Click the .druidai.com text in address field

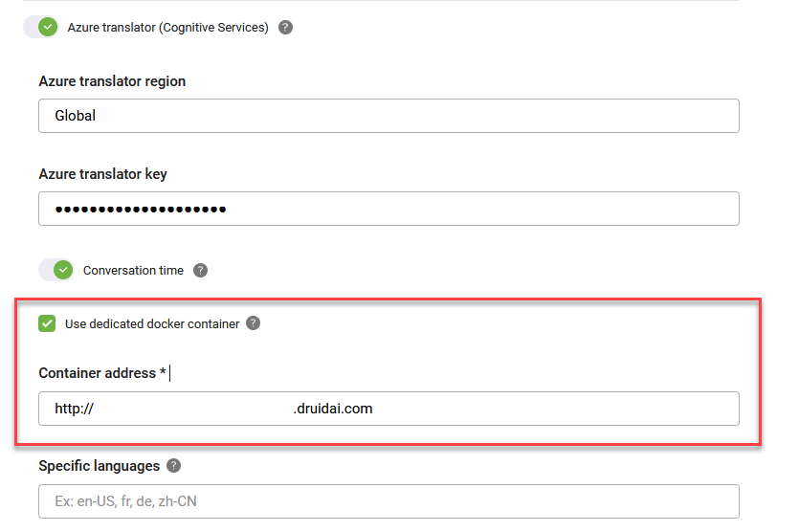tap(333, 409)
